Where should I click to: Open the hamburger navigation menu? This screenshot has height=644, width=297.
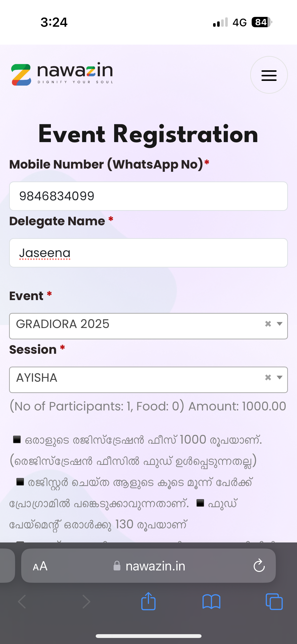point(269,75)
